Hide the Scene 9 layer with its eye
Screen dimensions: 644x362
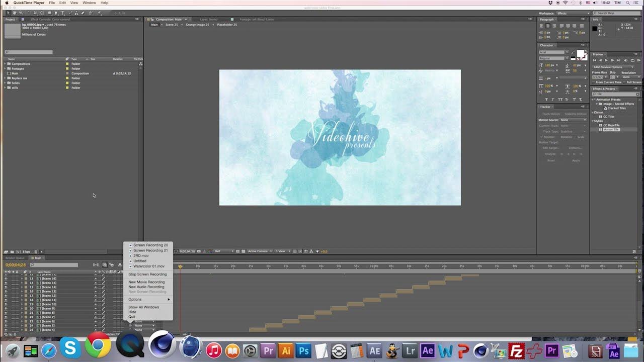coord(6,309)
